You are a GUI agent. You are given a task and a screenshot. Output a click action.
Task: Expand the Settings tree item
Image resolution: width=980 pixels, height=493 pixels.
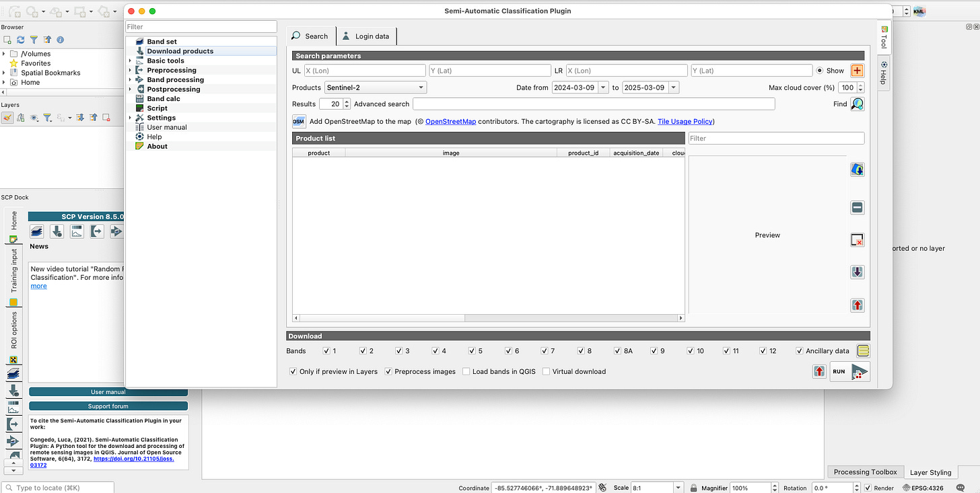click(x=131, y=118)
